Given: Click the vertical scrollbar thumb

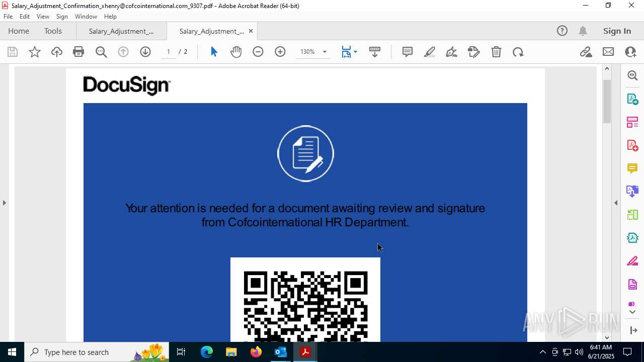Looking at the screenshot, I should pyautogui.click(x=607, y=101).
